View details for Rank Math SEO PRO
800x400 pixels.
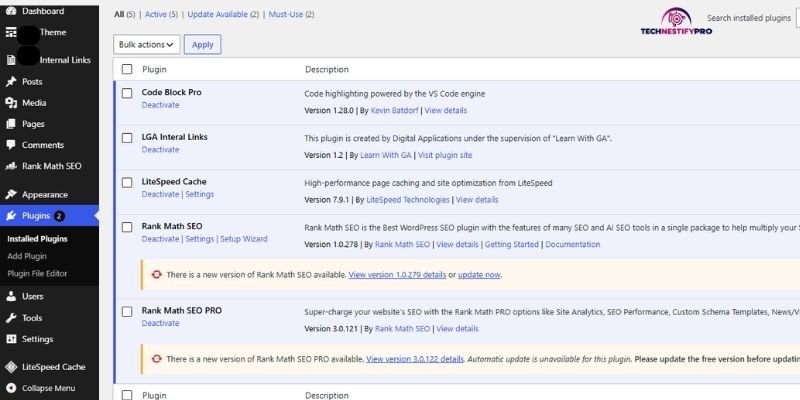click(457, 329)
